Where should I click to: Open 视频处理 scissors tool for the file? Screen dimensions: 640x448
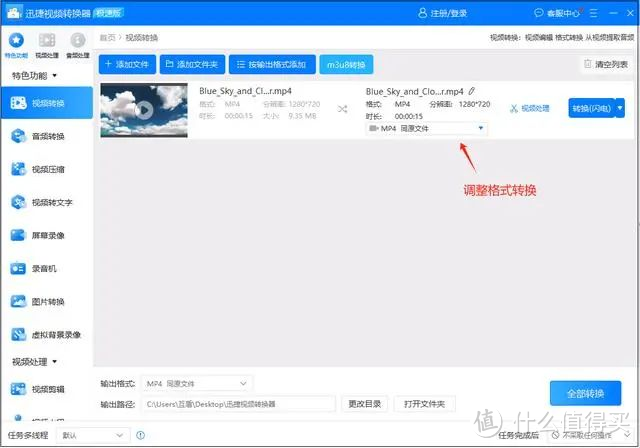coord(529,109)
